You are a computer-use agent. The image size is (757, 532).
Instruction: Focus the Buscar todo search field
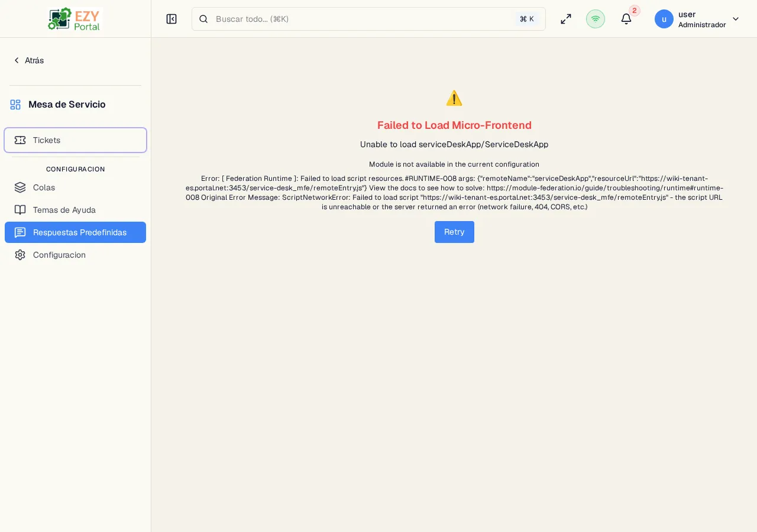coord(368,19)
